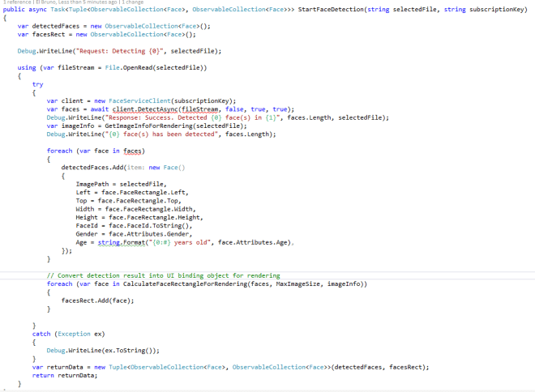Click the try keyword

[37, 84]
